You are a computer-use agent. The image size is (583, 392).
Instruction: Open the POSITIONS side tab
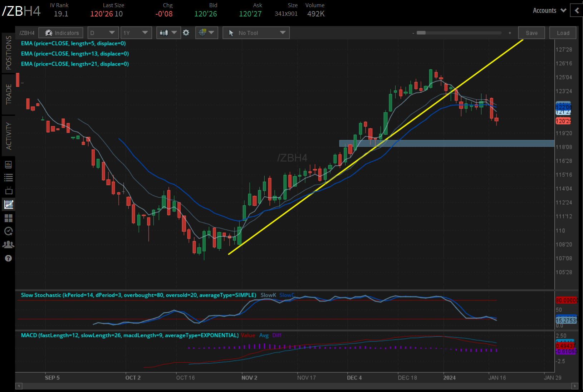[x=9, y=53]
